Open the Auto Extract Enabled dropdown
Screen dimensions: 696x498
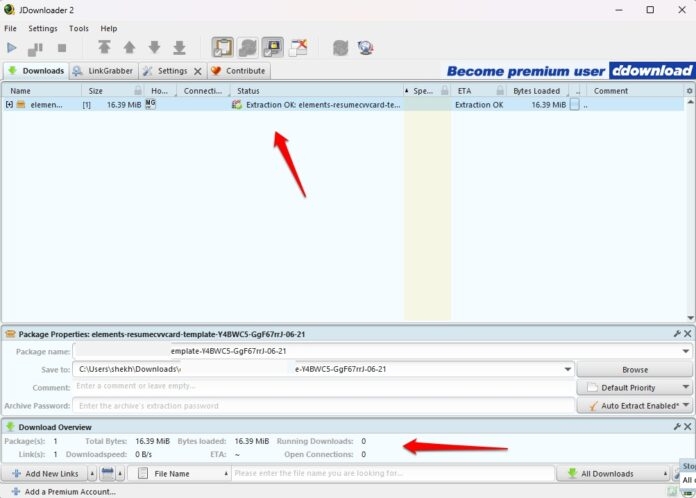[x=634, y=405]
